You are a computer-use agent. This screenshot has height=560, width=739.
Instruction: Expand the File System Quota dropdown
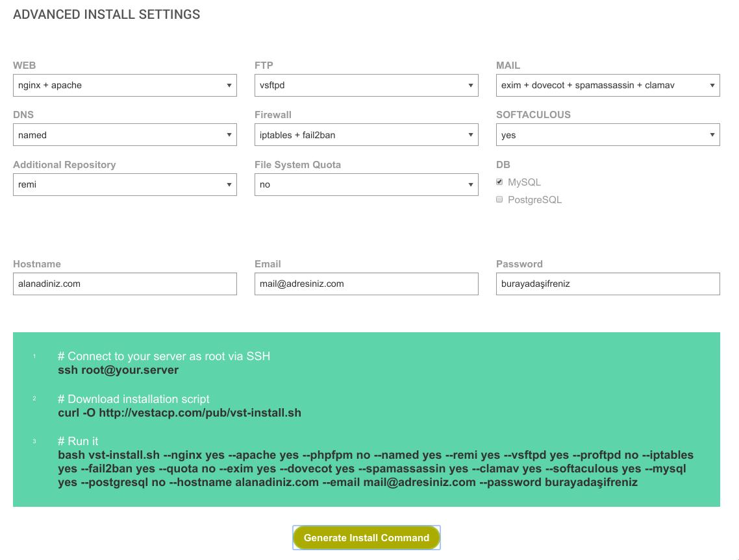tap(366, 184)
